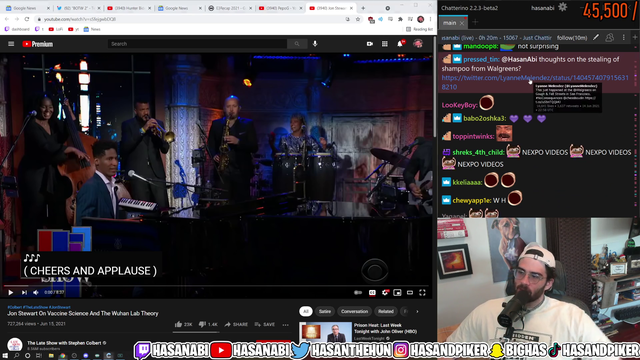This screenshot has width=640, height=360.
Task: Reload the current Chrome page
Action: 27,19
